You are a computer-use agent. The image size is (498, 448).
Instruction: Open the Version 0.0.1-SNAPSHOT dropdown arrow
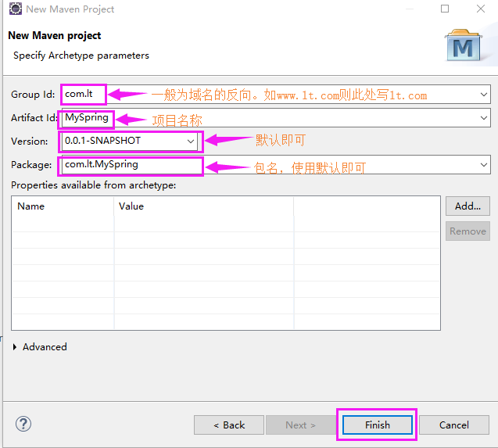click(x=191, y=142)
